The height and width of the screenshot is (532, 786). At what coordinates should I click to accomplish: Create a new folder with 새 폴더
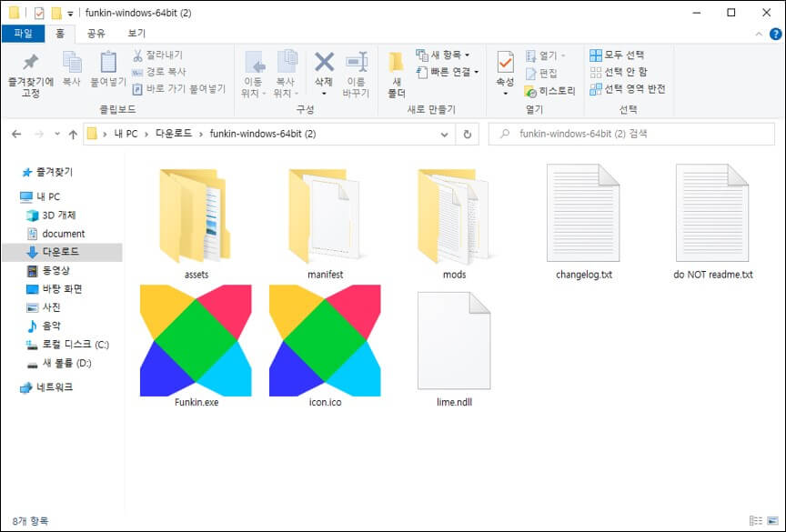pyautogui.click(x=397, y=75)
